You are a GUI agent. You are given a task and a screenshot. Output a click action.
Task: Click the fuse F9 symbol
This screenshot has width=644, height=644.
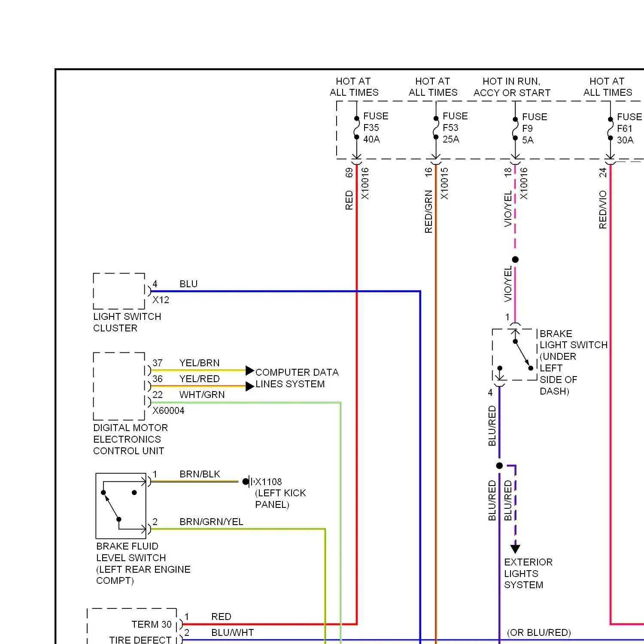click(x=515, y=128)
